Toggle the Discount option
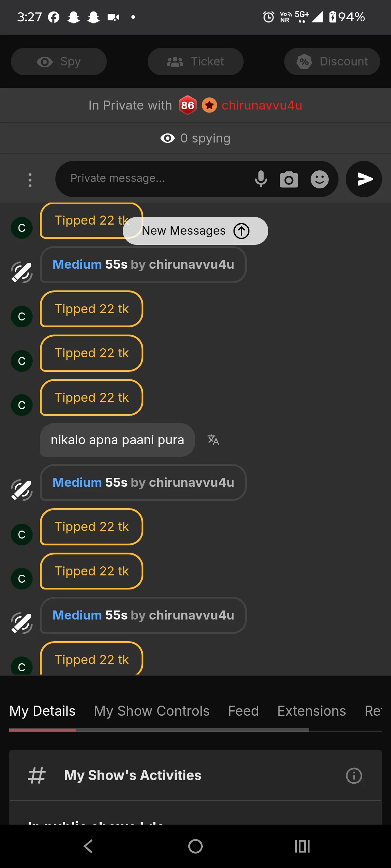This screenshot has height=868, width=391. (x=332, y=61)
